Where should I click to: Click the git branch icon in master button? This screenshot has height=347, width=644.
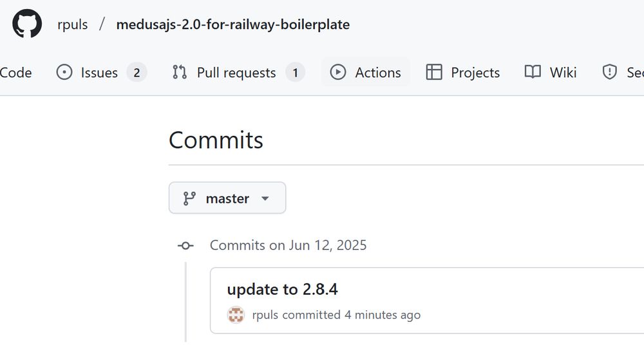click(189, 198)
